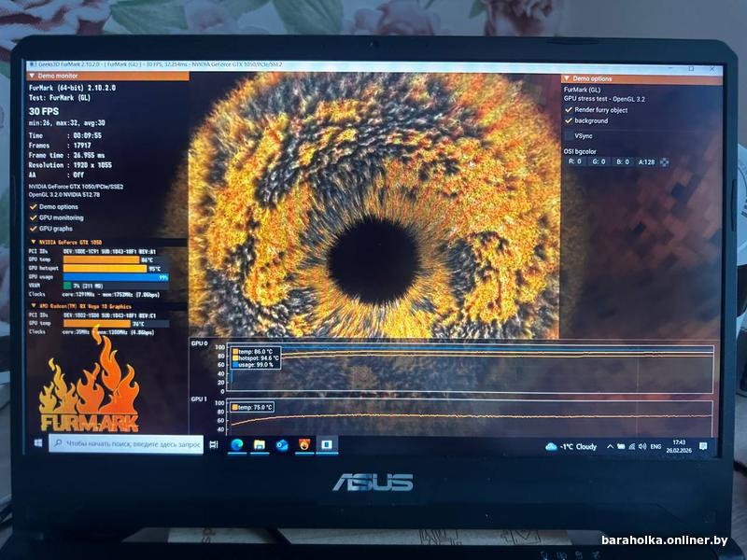The image size is (747, 560).
Task: Click the OpenGL 3.2.0 NVIDIA 512.78 text
Action: pos(64,195)
